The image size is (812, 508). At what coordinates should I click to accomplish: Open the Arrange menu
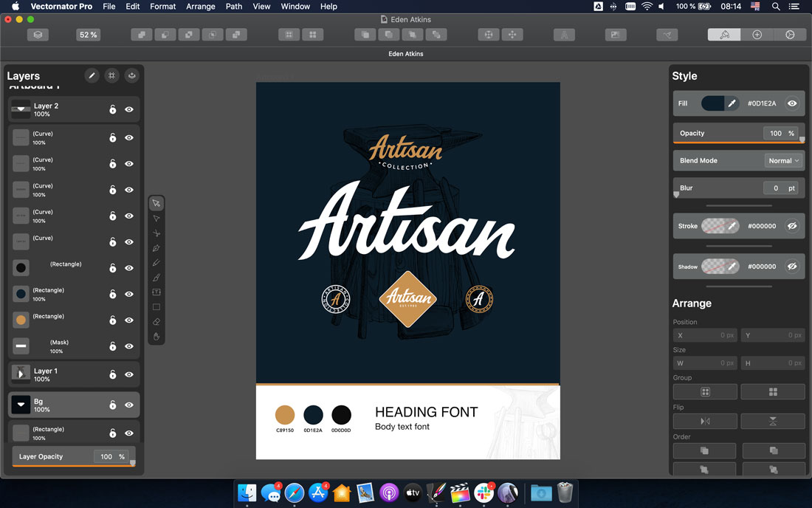pyautogui.click(x=200, y=6)
